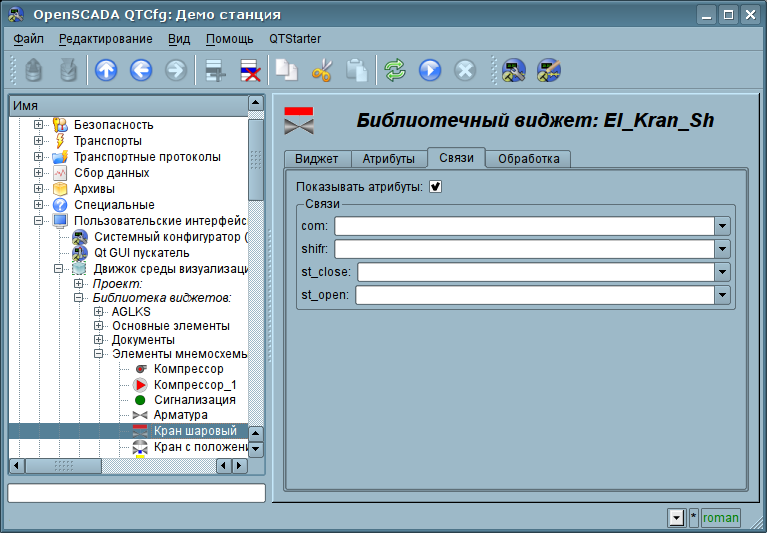Switch to the 'Атрибуты' tab
The image size is (767, 533).
tap(388, 159)
